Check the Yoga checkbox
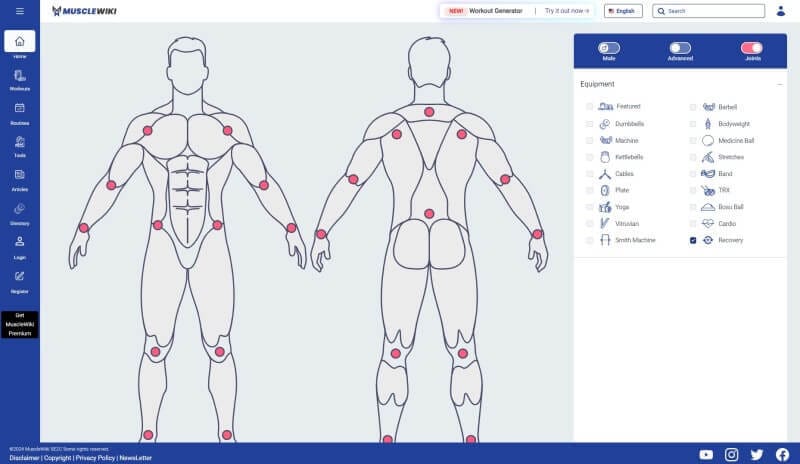Image resolution: width=800 pixels, height=464 pixels. [589, 207]
